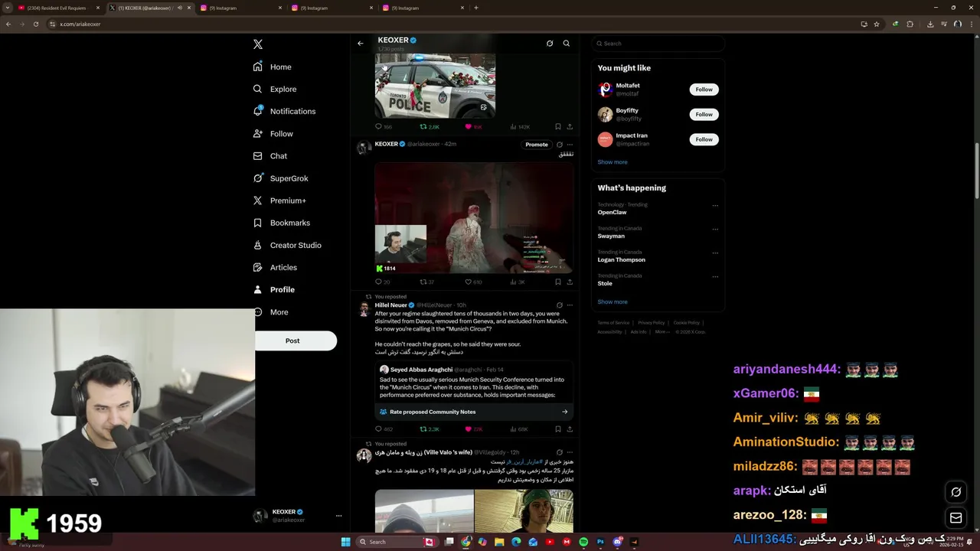Click the Articles sidebar icon
Viewport: 980px width, 551px height.
[x=258, y=267]
